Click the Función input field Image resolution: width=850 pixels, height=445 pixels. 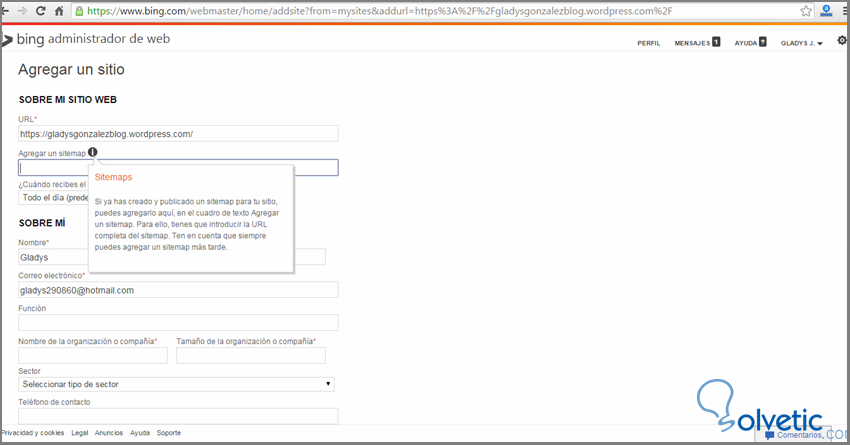click(178, 323)
